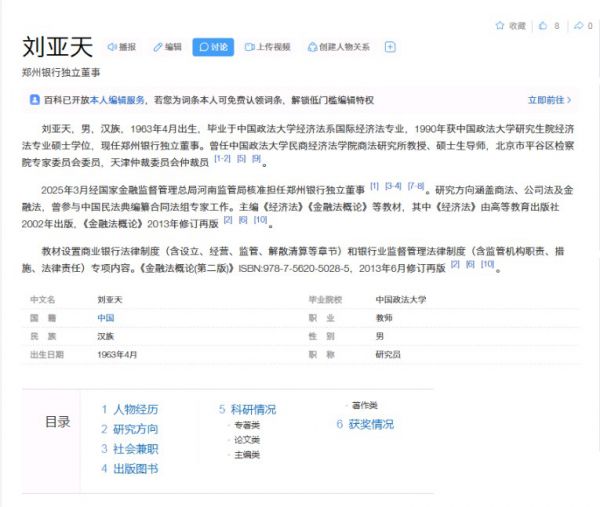Click the 上传视频 upload video option
600x507 pixels.
click(267, 47)
